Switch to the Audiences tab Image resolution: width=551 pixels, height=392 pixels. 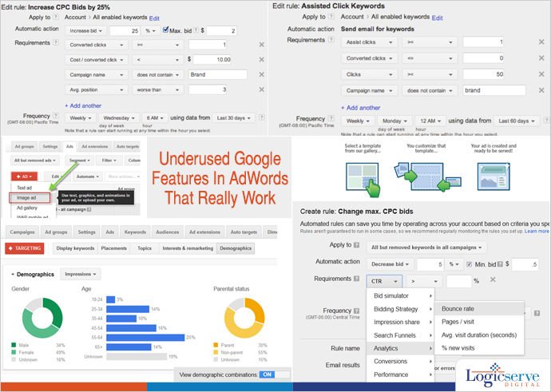[167, 231]
